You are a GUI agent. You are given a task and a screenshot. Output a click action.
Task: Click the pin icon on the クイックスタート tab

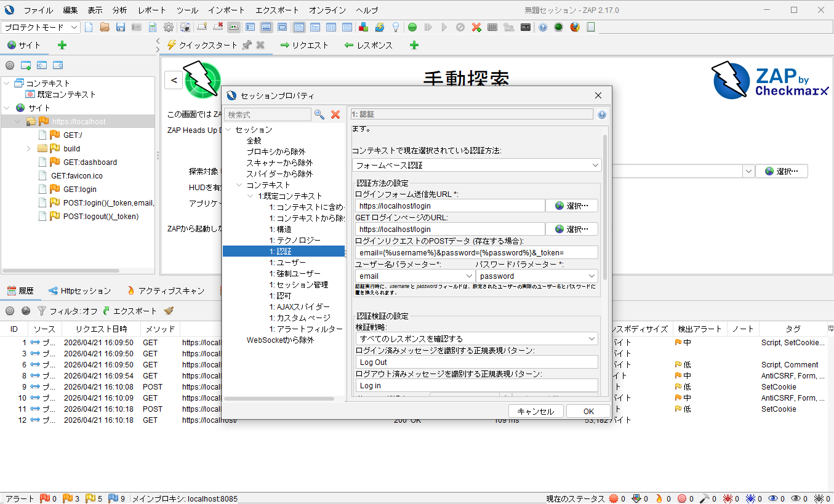click(x=247, y=45)
